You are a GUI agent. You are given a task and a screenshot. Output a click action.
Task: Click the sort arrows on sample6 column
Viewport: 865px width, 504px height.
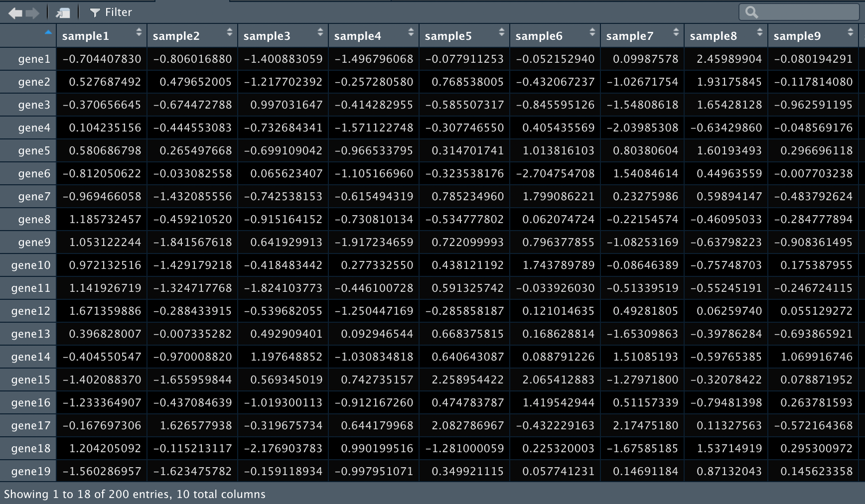(x=592, y=32)
